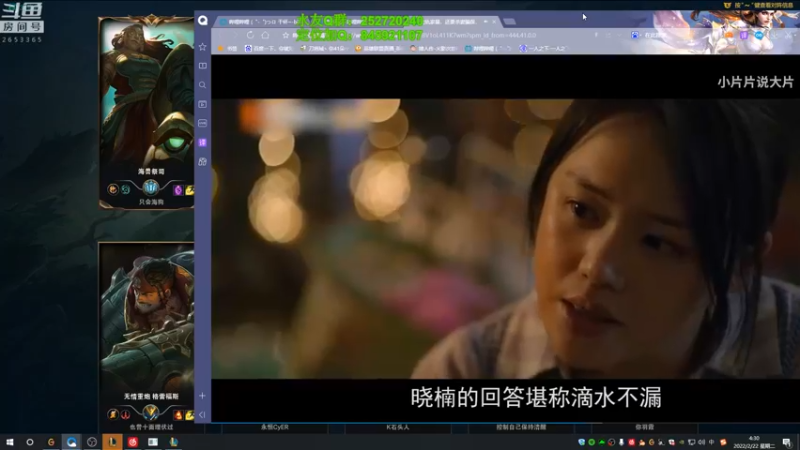Open a new browser tab
Screen dimensions: 800x450
click(509, 21)
